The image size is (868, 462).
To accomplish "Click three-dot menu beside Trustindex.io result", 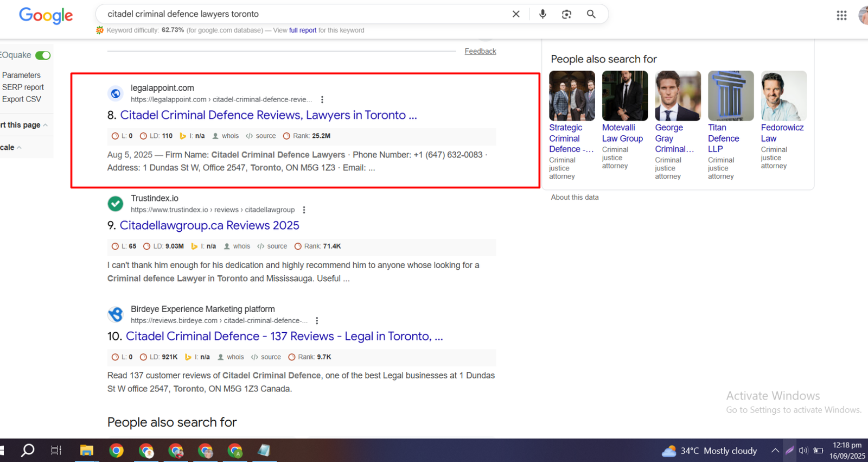I will coord(304,210).
